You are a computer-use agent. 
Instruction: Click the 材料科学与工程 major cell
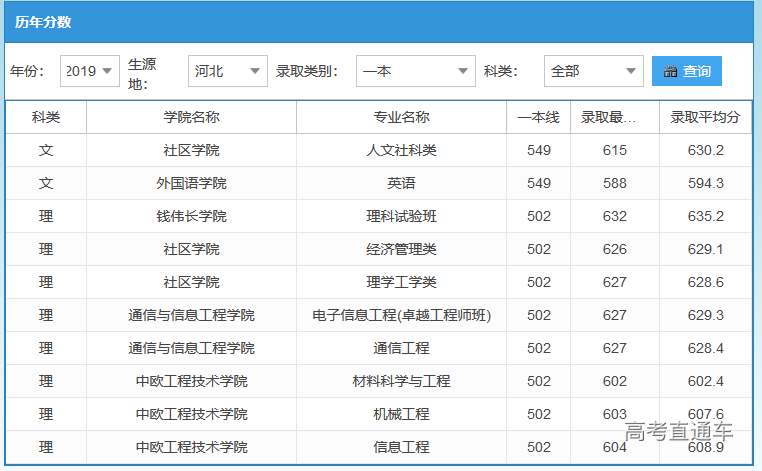pos(401,381)
